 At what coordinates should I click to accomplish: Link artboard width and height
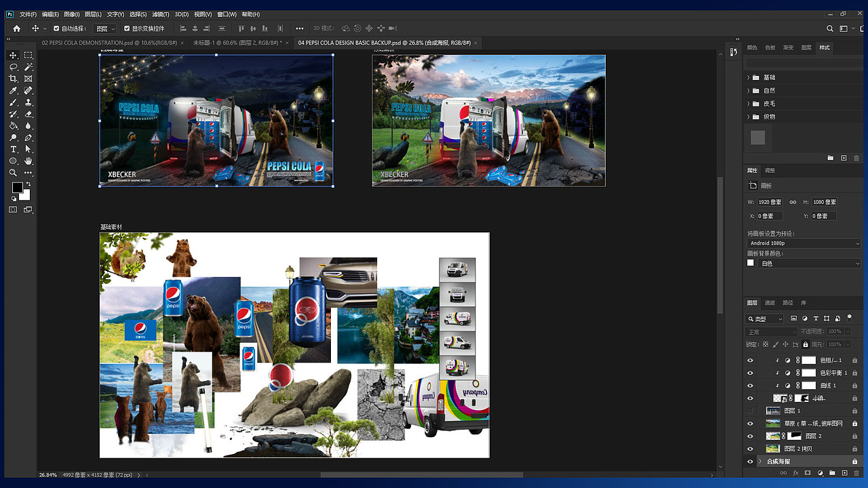tap(793, 202)
